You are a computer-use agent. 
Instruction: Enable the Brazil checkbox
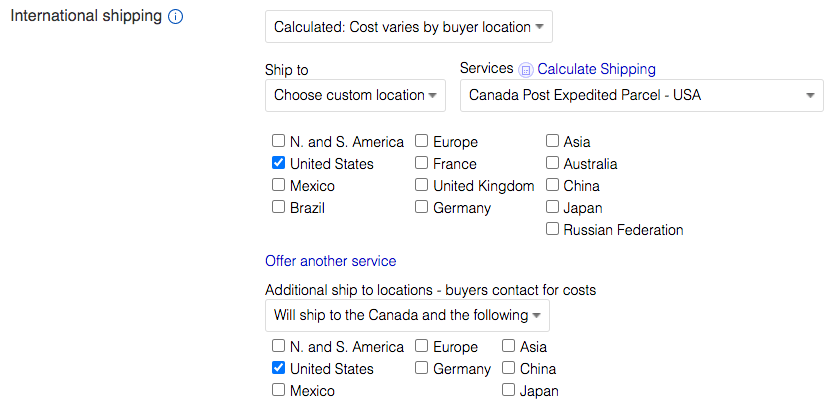pos(278,207)
